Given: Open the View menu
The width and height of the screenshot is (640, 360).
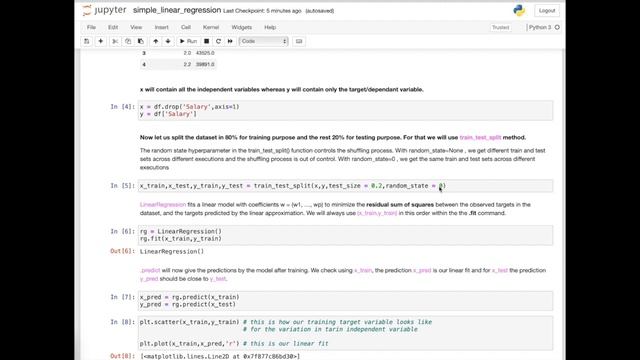Looking at the screenshot, I should pos(136,27).
